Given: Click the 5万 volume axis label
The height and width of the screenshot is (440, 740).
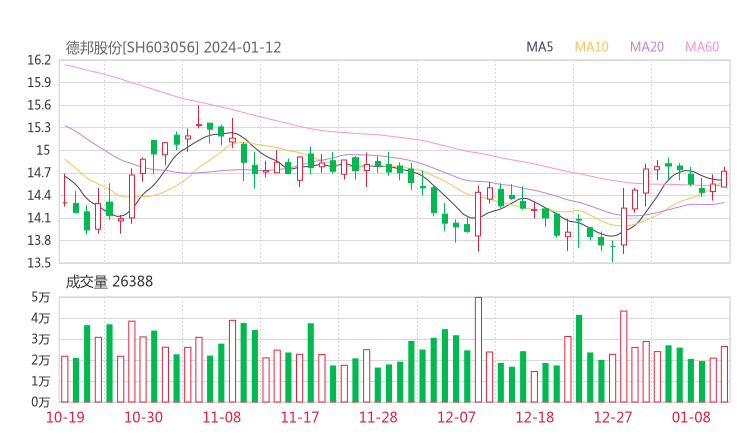Looking at the screenshot, I should point(41,297).
